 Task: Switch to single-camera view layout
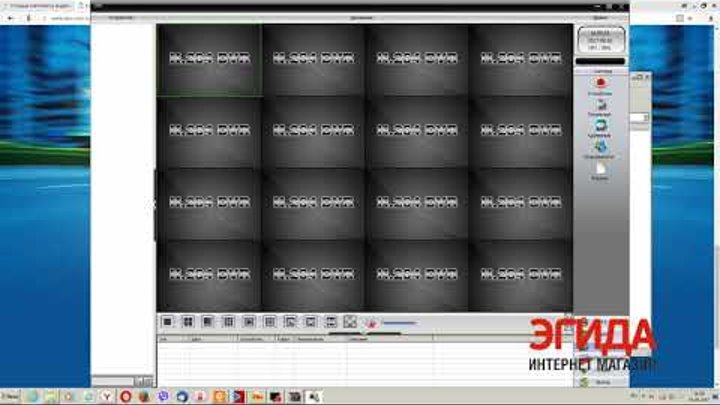168,322
